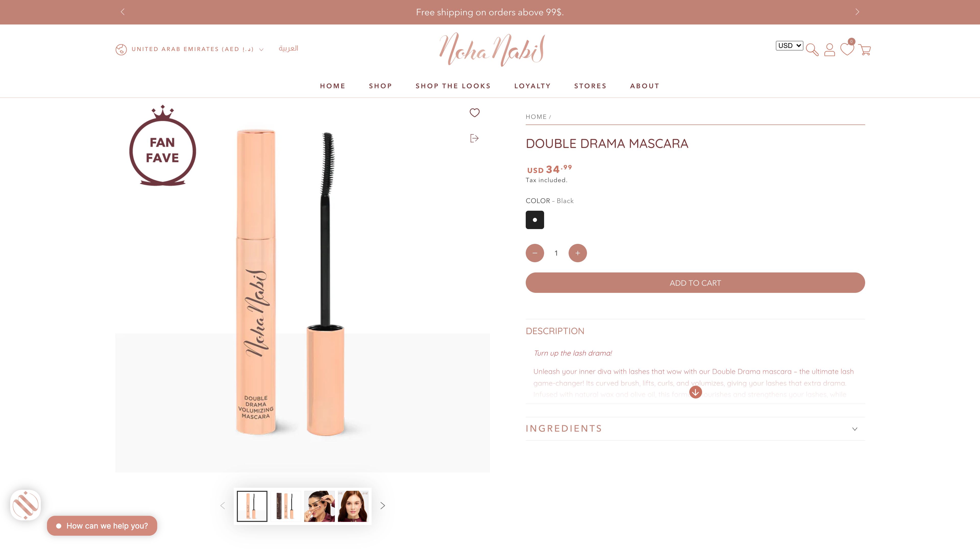Expand description with the down arrow
Viewport: 980px width, 551px height.
695,392
